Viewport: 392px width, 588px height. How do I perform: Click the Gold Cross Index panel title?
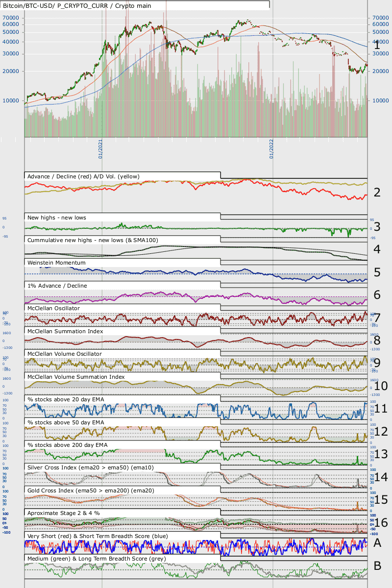tap(92, 490)
